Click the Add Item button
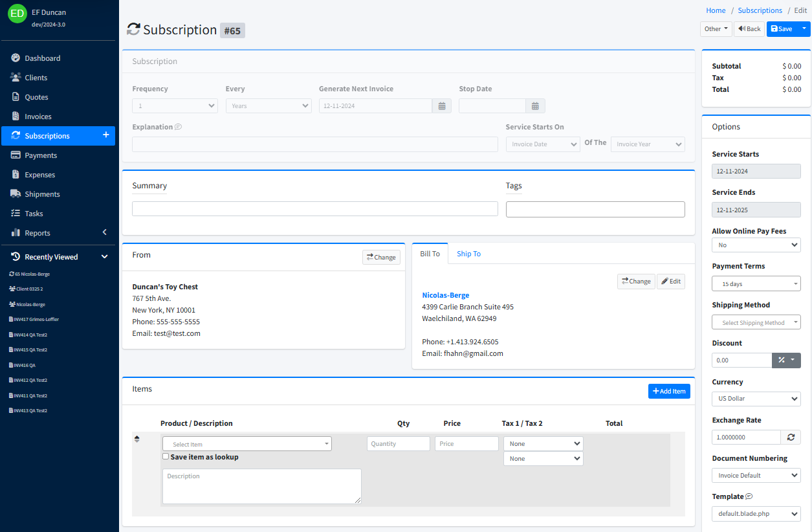 (669, 392)
